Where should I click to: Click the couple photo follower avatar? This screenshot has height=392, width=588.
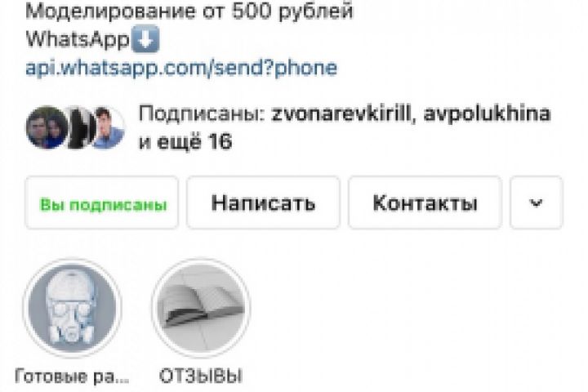click(x=47, y=127)
